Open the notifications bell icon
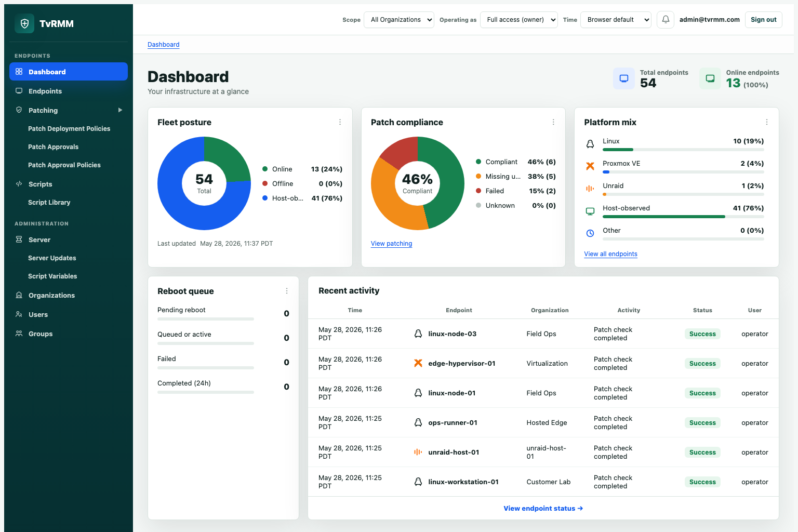 [666, 20]
